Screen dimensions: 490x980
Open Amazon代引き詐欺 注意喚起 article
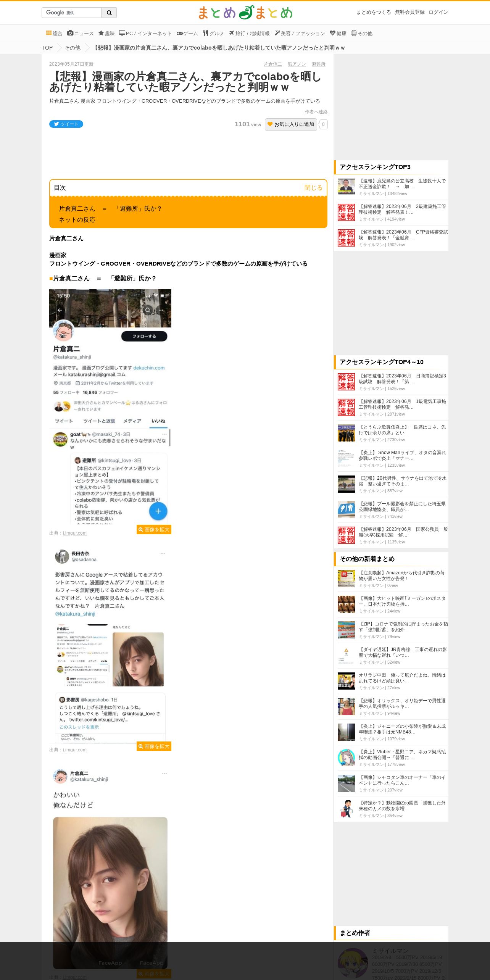401,575
